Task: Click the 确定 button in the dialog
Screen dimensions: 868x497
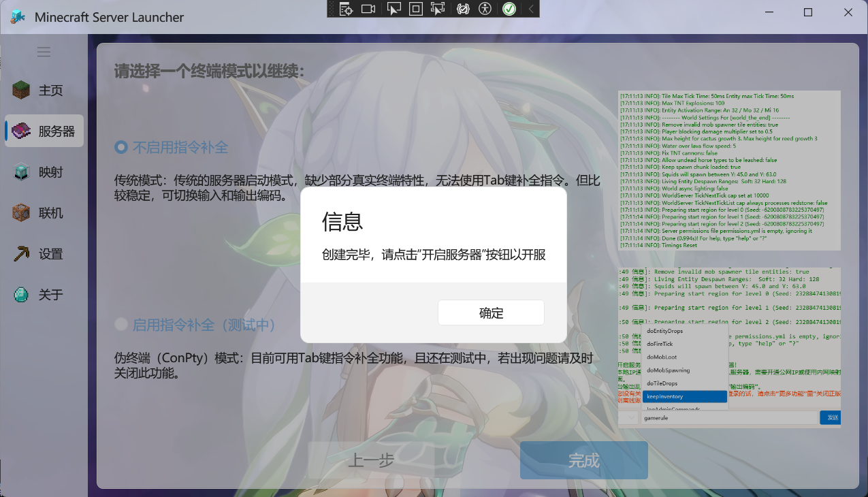Action: pos(491,312)
